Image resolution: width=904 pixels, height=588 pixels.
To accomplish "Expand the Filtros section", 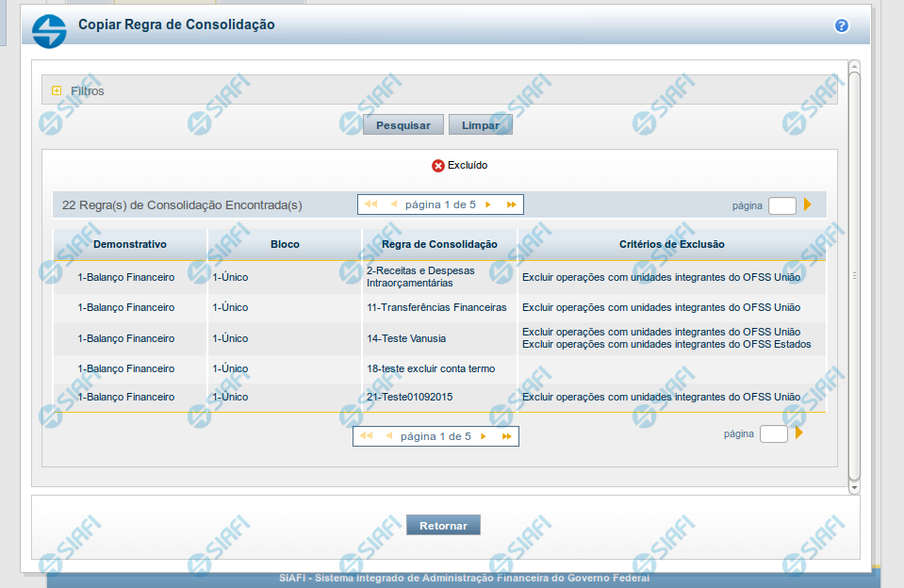I will 57,90.
